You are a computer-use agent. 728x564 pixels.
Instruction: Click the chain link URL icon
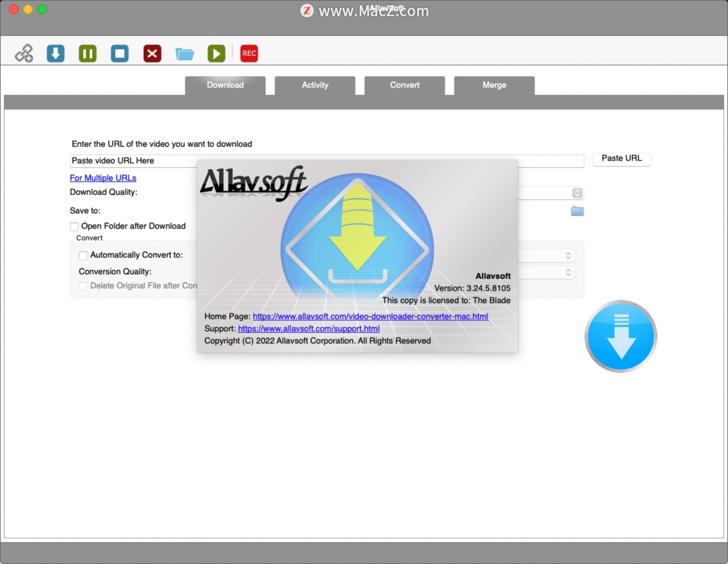pyautogui.click(x=25, y=53)
